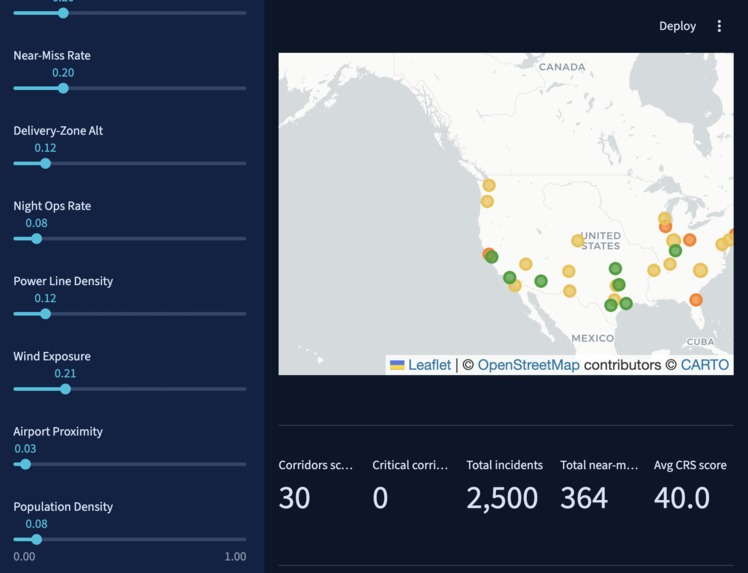Click the Airport Proximity value 0.03
This screenshot has width=748, height=573.
pos(25,449)
